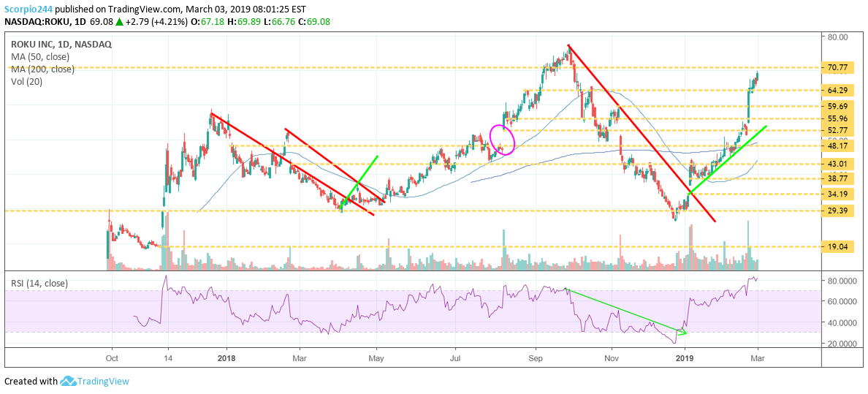Click the 80.00 price axis value
Image resolution: width=868 pixels, height=394 pixels.
tap(839, 37)
